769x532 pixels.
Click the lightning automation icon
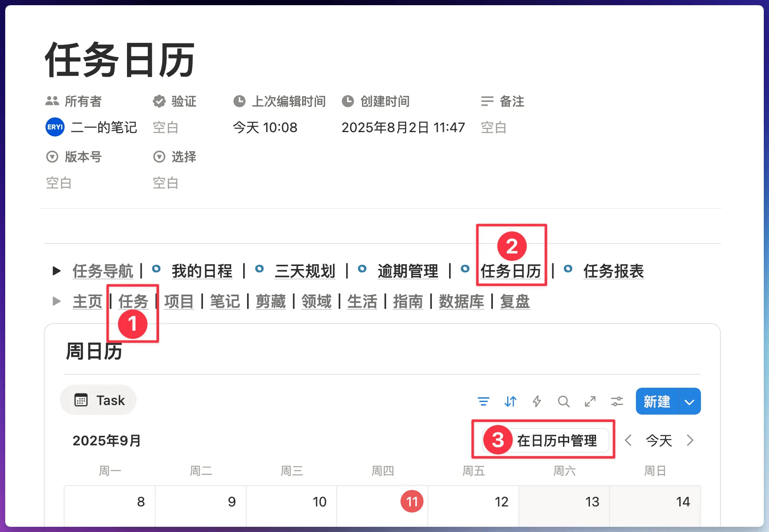click(537, 402)
